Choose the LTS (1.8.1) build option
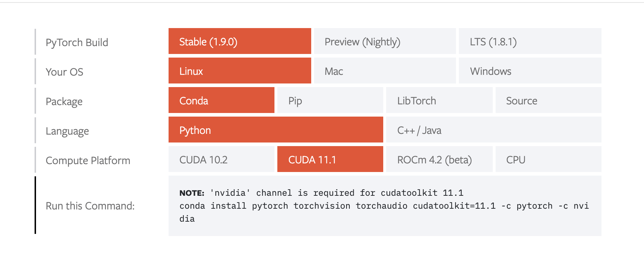Viewport: 644px width, 267px height. point(530,41)
